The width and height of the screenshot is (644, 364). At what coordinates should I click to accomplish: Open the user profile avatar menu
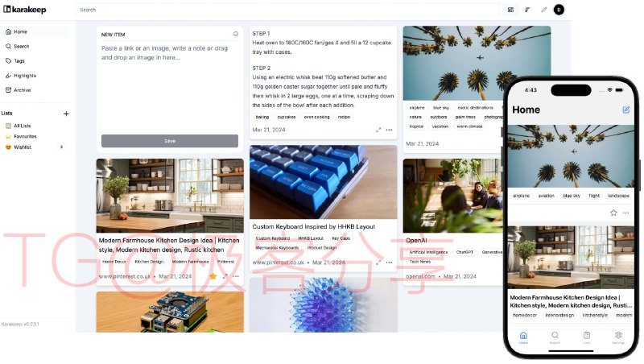559,10
